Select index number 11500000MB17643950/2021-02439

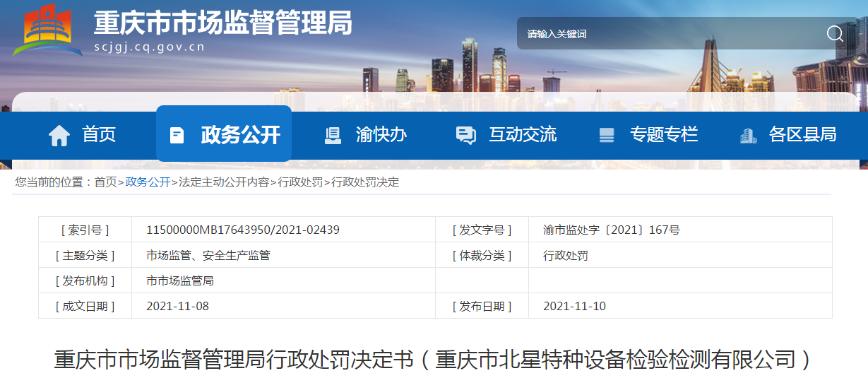243,230
